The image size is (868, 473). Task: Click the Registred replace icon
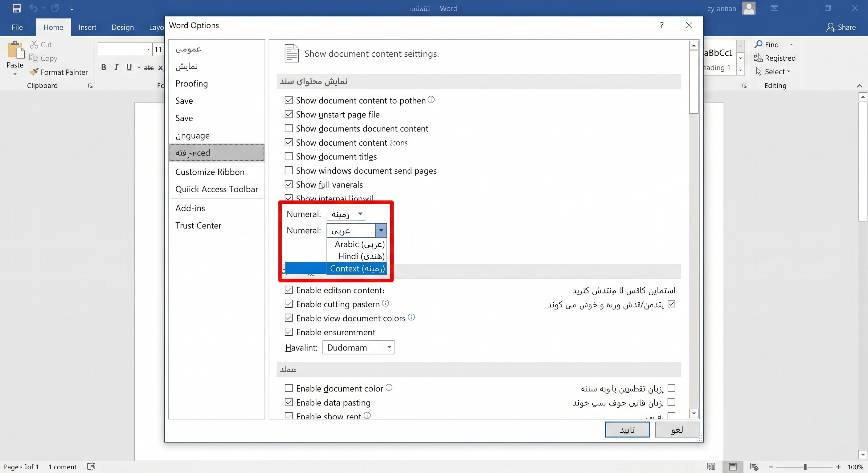tap(758, 58)
